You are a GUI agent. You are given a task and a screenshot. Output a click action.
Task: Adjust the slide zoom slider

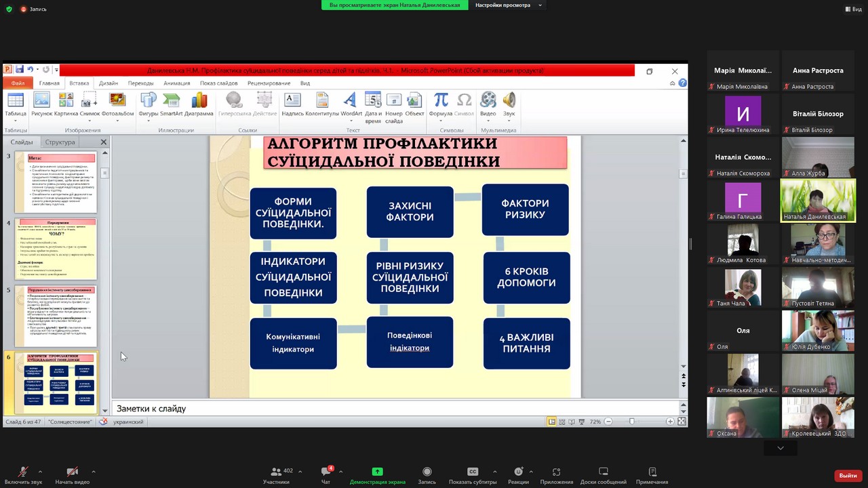coord(632,422)
